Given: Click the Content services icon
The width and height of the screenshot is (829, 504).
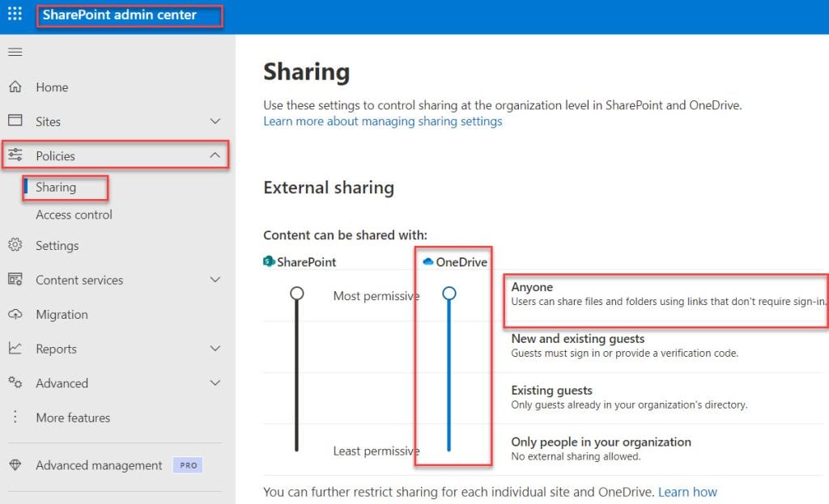Looking at the screenshot, I should point(15,279).
